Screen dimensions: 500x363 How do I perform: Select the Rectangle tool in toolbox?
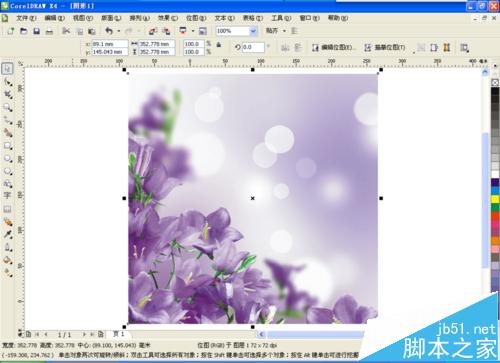coord(7,146)
